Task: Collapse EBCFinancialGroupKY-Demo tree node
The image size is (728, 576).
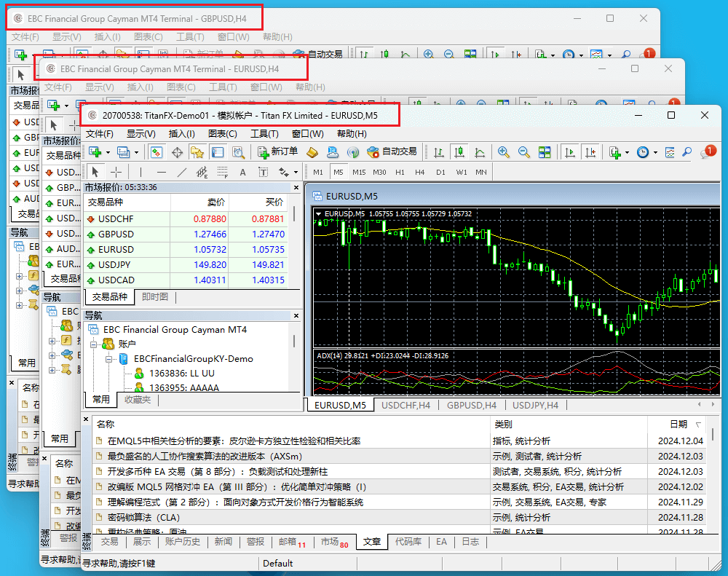Action: coord(108,359)
